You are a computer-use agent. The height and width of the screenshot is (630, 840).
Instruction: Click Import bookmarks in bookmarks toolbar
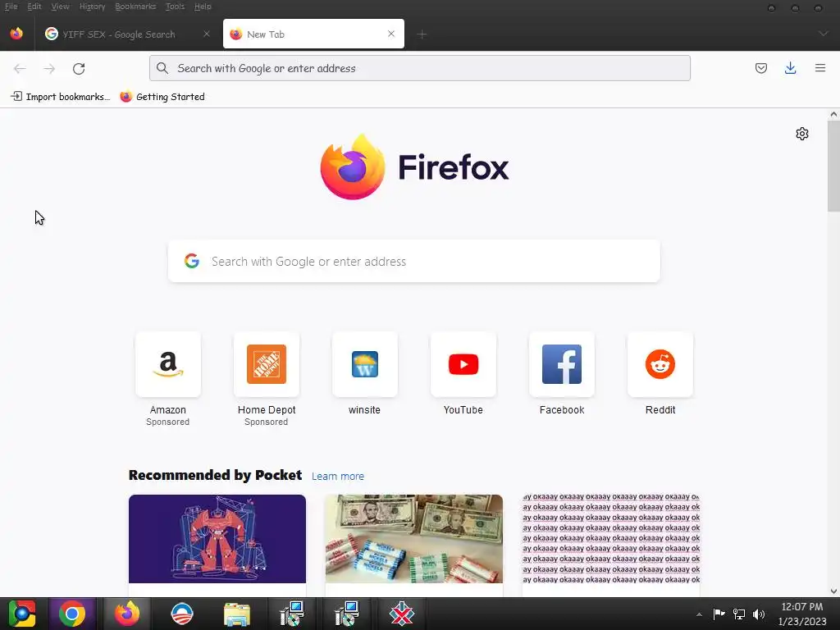60,97
